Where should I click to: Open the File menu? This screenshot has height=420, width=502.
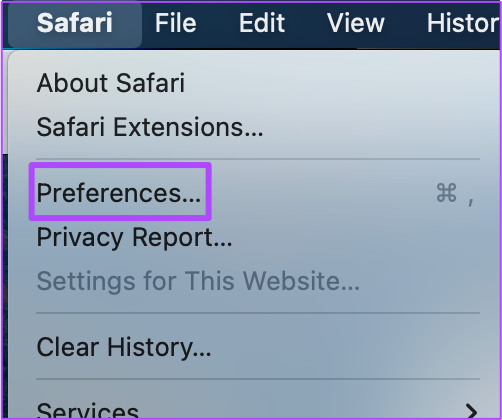176,23
